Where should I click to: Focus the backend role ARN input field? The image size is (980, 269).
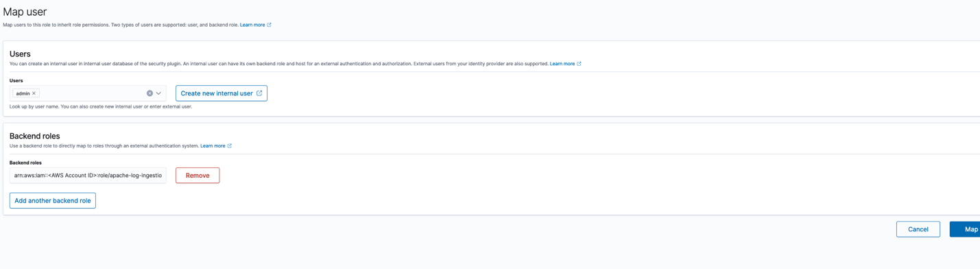point(88,176)
